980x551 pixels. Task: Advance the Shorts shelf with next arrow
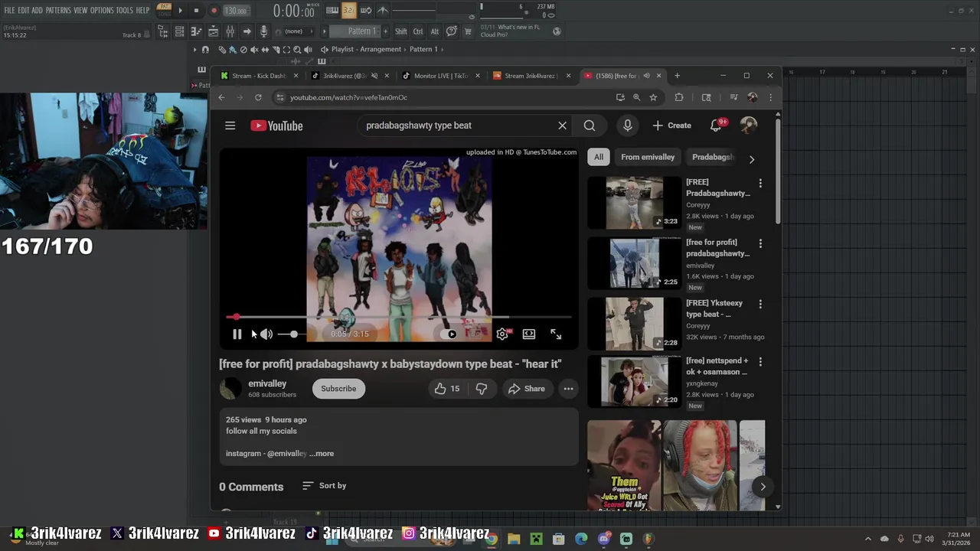tap(763, 487)
